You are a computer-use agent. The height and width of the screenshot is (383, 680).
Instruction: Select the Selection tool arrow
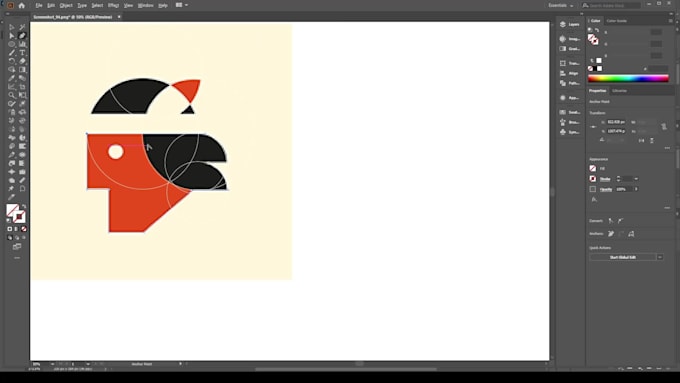click(x=12, y=27)
